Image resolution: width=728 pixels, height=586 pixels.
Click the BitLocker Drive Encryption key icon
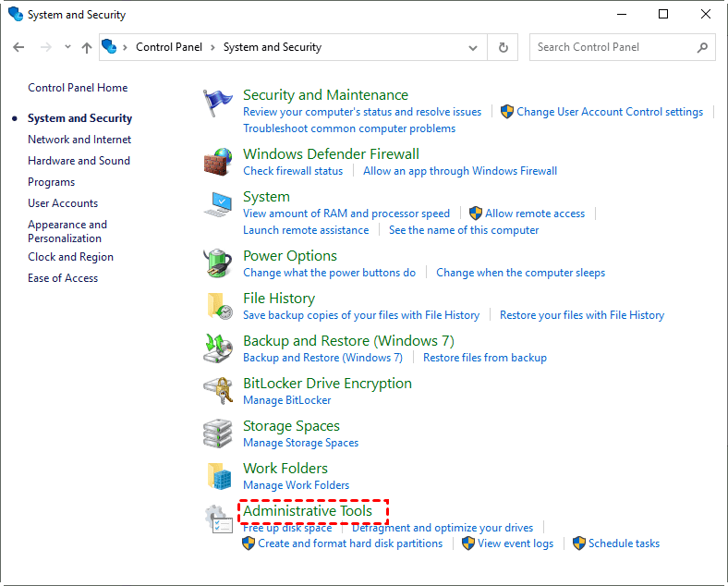pos(218,391)
